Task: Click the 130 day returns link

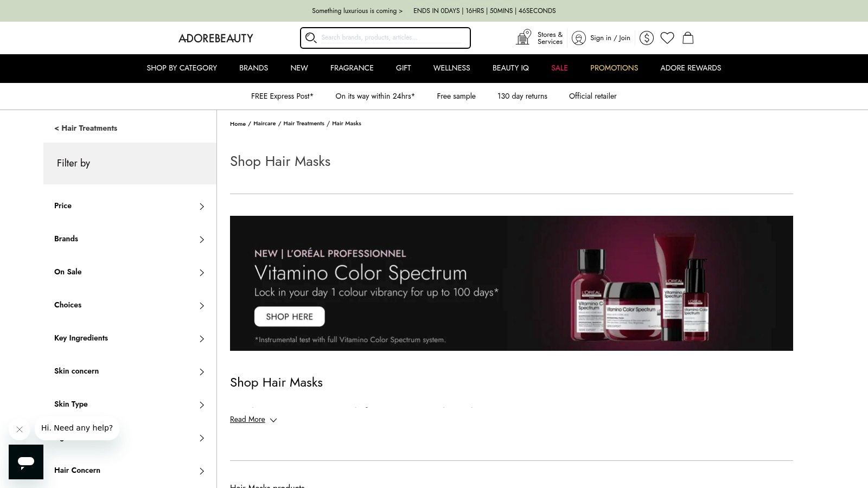Action: [522, 97]
